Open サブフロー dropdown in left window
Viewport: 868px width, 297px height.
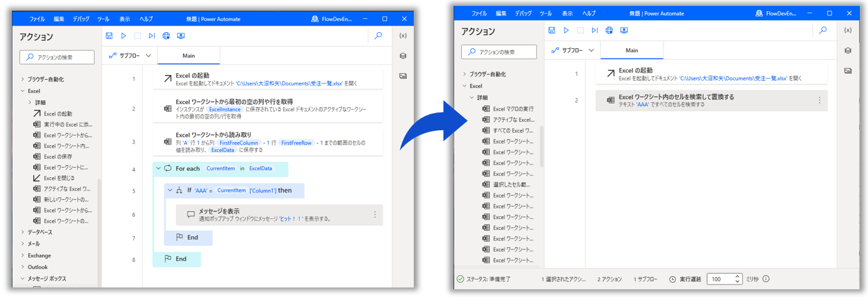coord(130,55)
